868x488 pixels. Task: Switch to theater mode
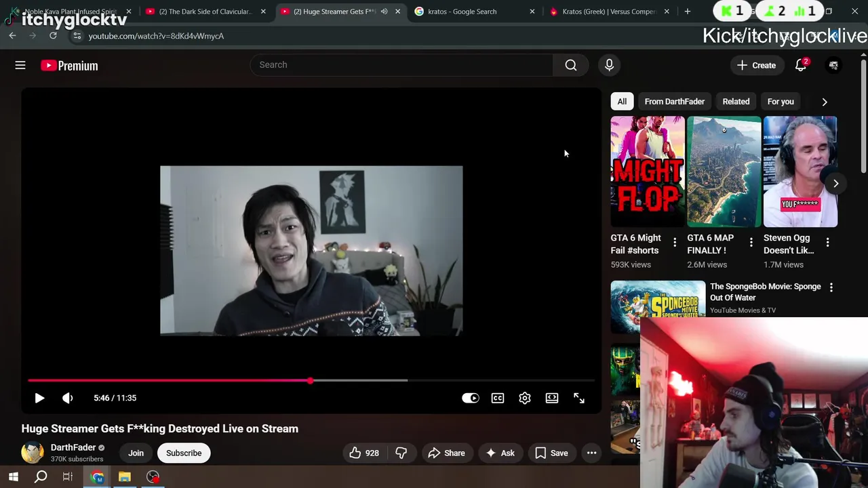tap(552, 398)
